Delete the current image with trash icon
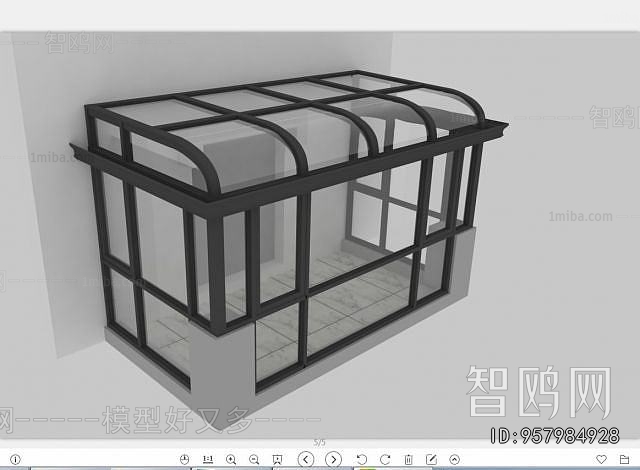The width and height of the screenshot is (640, 470). (x=408, y=459)
